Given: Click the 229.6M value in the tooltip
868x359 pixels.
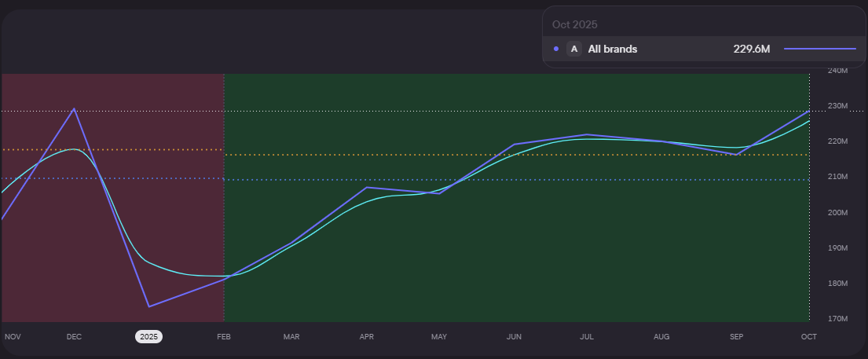Looking at the screenshot, I should click(x=751, y=49).
